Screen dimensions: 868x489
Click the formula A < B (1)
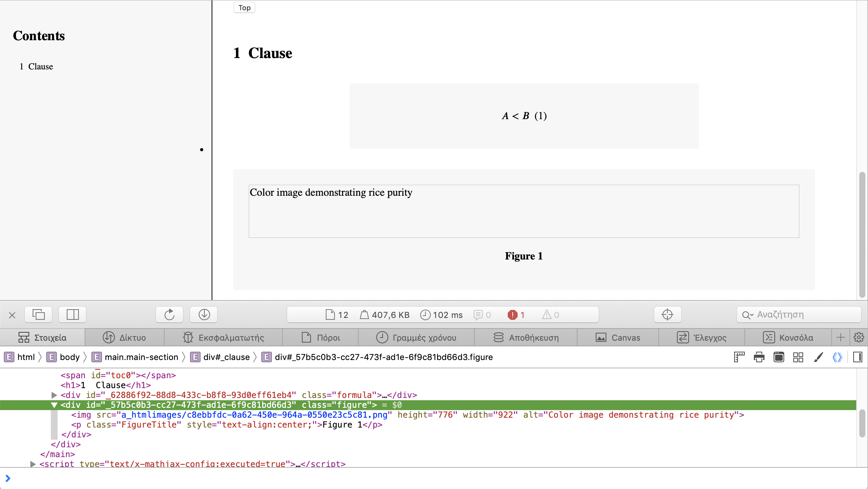pos(524,116)
